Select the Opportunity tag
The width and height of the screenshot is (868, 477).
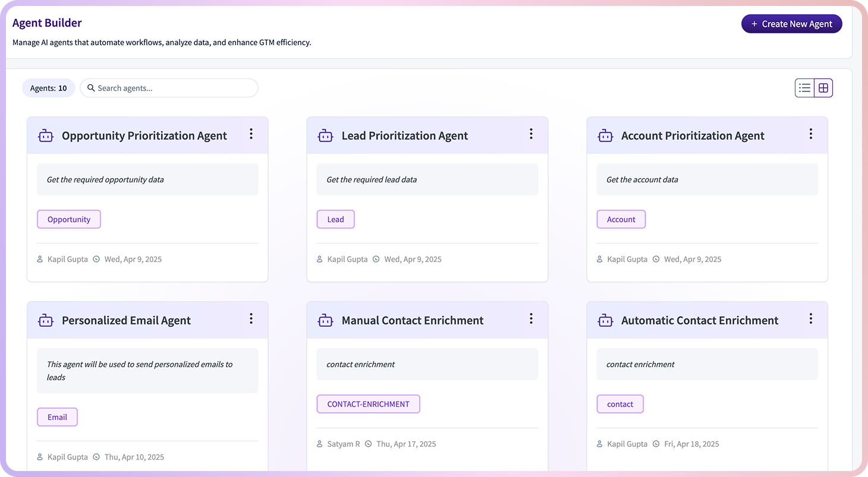point(69,219)
